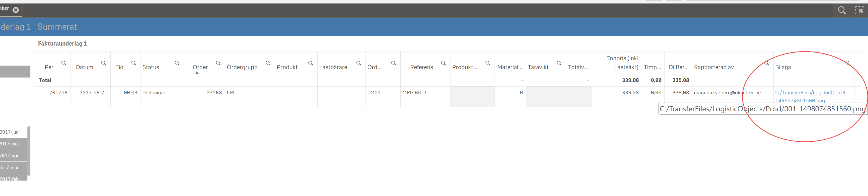Click the Datum column header label
Image resolution: width=868 pixels, height=196 pixels.
(84, 67)
